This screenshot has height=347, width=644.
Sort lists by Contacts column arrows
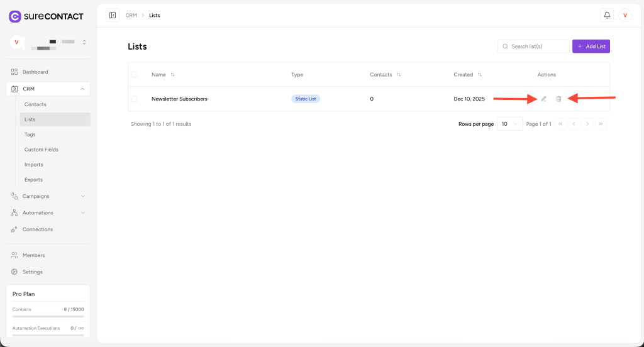click(x=399, y=75)
